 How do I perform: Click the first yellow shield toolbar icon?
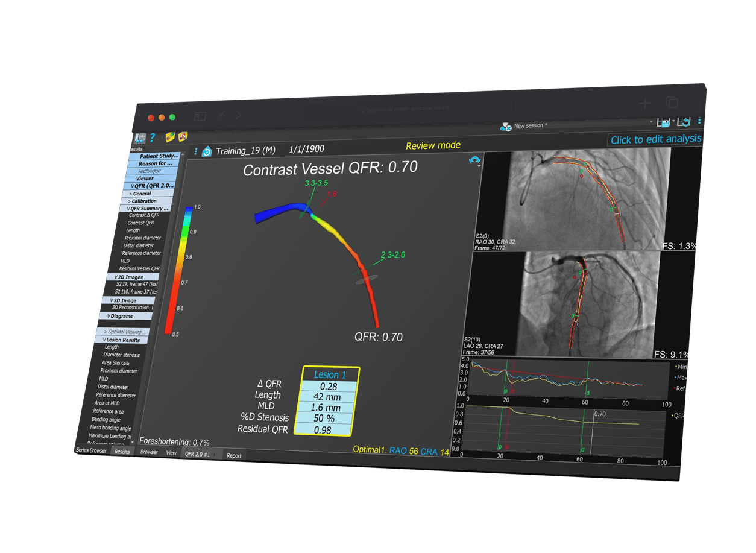tap(170, 137)
